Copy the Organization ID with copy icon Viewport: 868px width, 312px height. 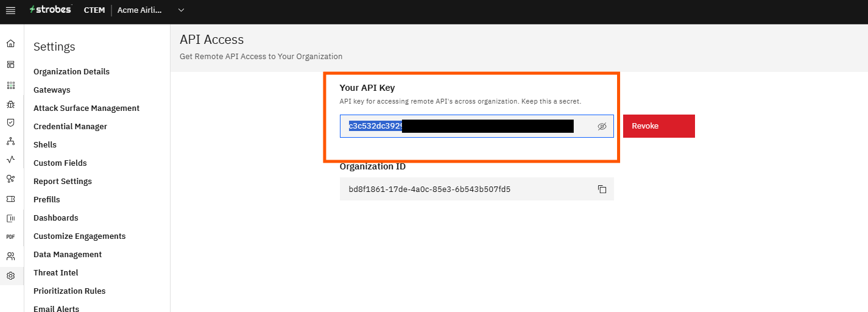[602, 190]
